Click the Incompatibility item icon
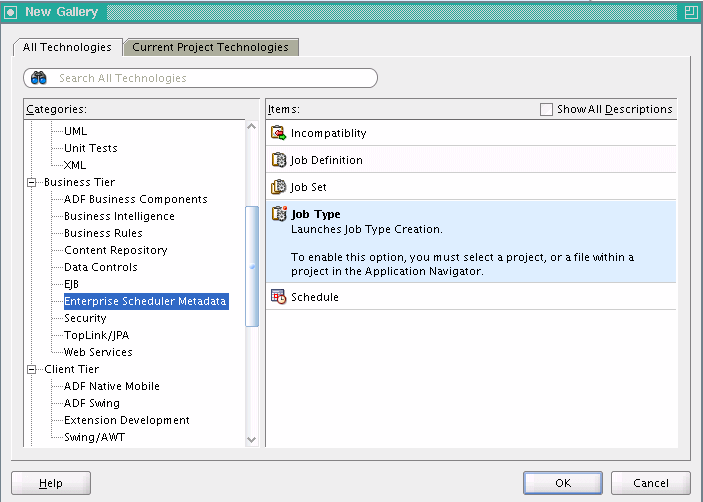 278,133
